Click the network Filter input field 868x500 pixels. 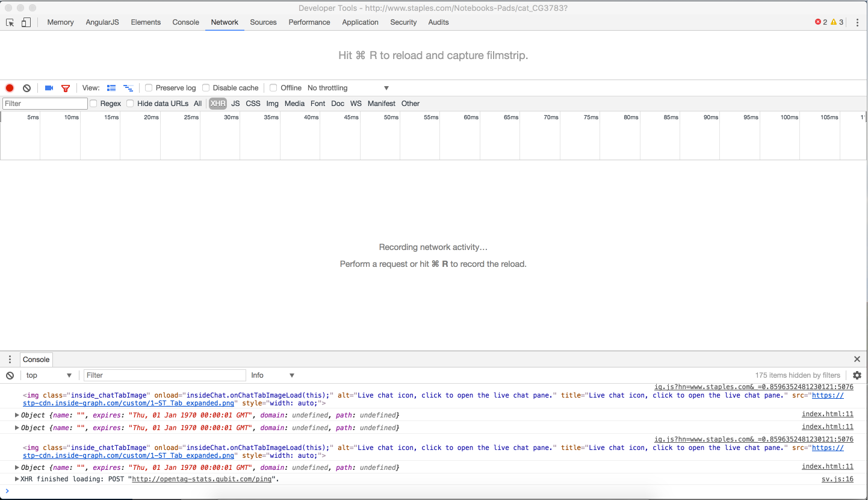(x=45, y=103)
